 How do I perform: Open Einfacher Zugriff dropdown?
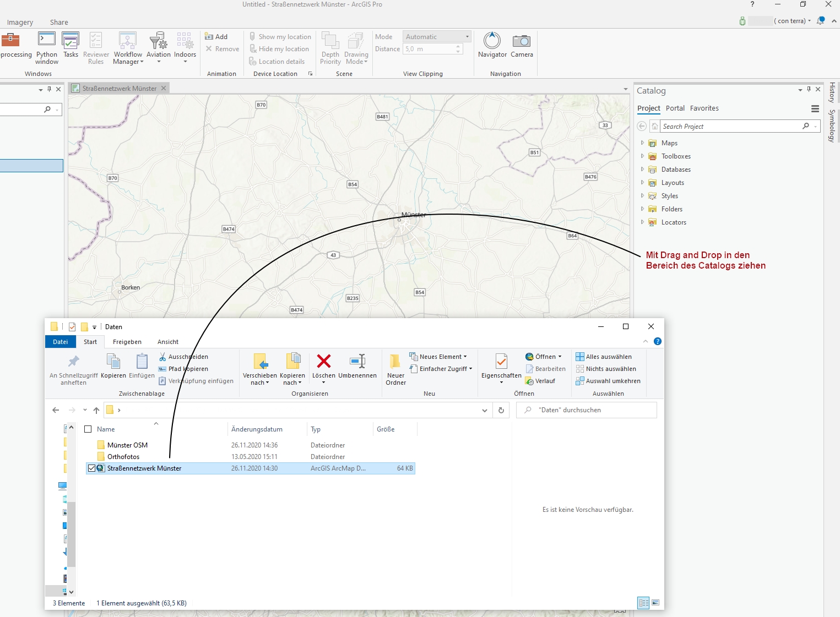(441, 369)
